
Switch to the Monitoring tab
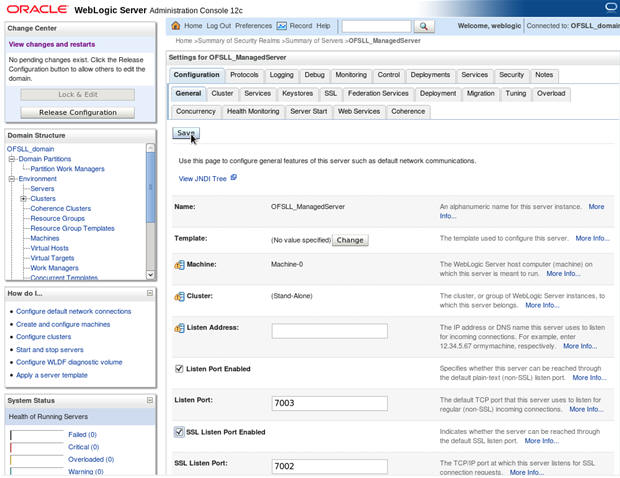[351, 75]
